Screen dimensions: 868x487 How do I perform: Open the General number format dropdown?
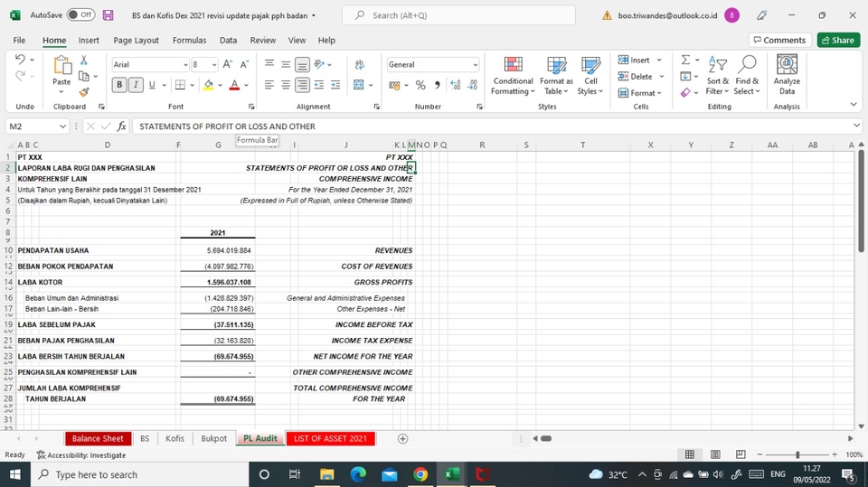tap(475, 65)
